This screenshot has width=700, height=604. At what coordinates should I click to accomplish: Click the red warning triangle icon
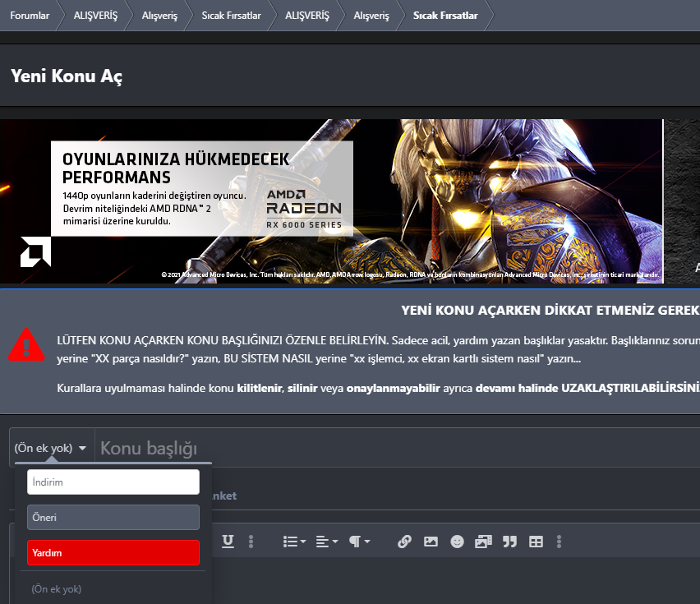click(x=26, y=344)
